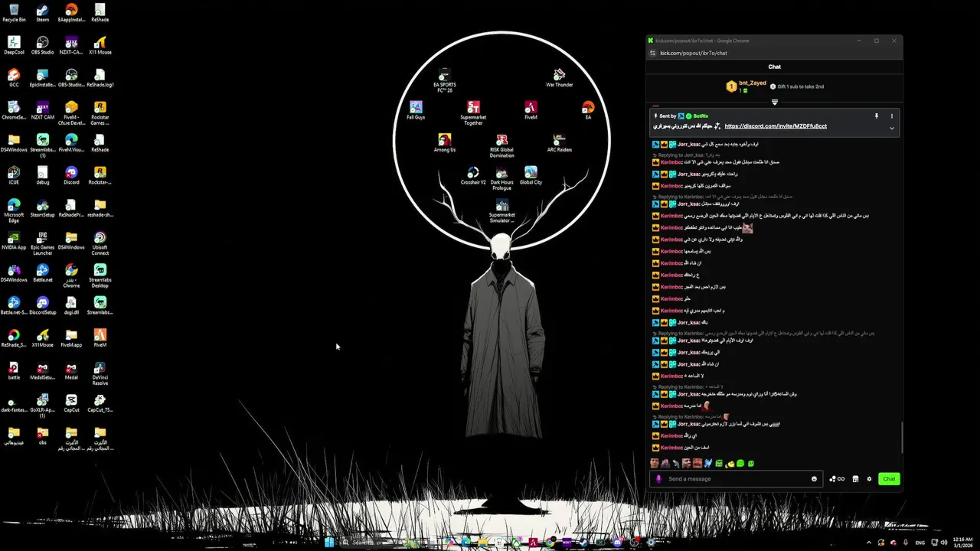Open Discord from the desktop
Image resolution: width=980 pixels, height=551 pixels.
pos(71,175)
